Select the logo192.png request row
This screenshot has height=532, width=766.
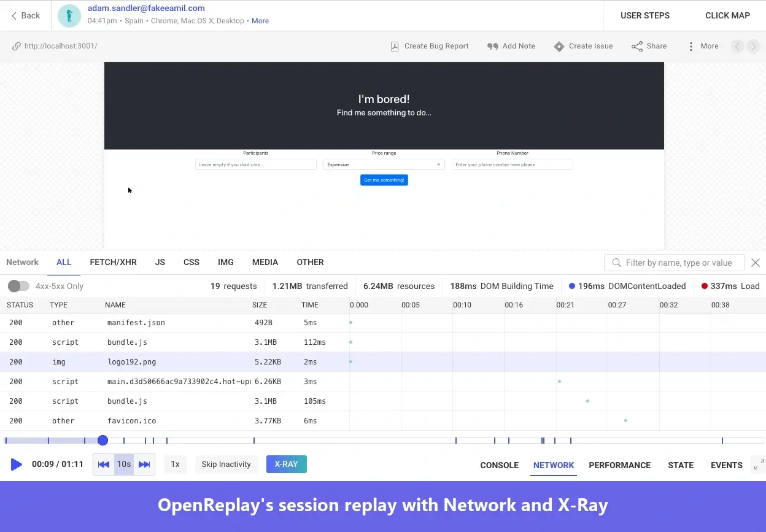pos(383,362)
